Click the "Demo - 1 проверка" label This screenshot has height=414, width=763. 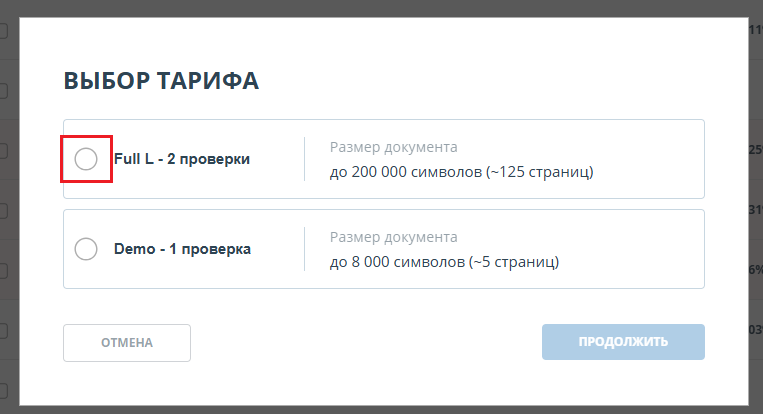coord(182,249)
